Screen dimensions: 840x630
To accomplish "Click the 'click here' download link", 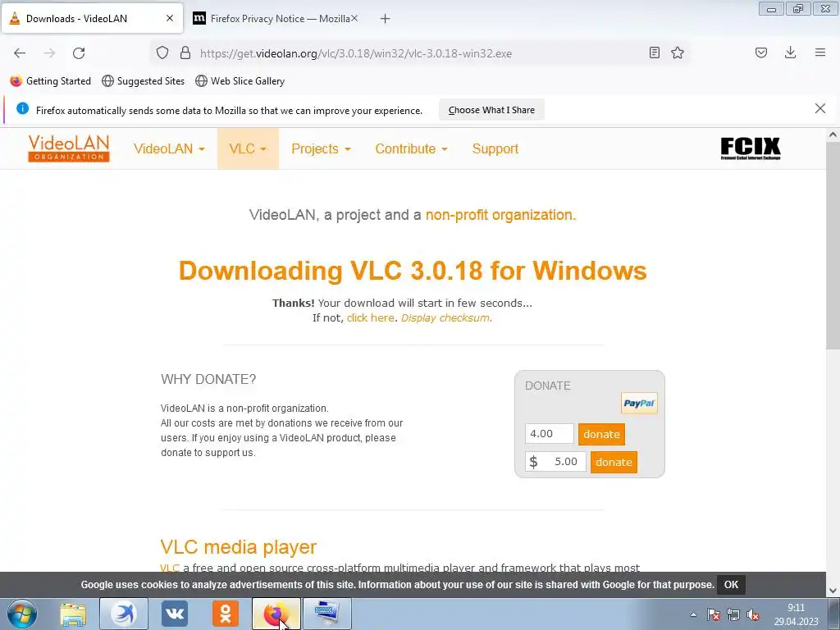I will coord(370,317).
